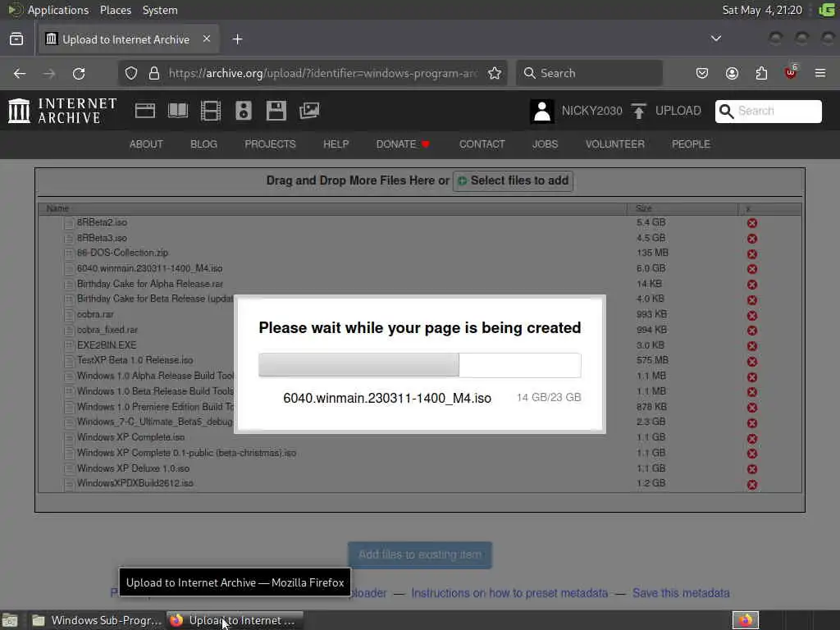Click the Save this metadata link

pos(681,593)
